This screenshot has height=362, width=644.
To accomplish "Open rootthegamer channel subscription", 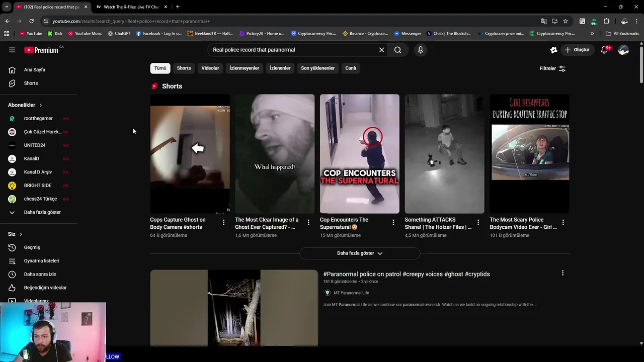I will [x=39, y=119].
